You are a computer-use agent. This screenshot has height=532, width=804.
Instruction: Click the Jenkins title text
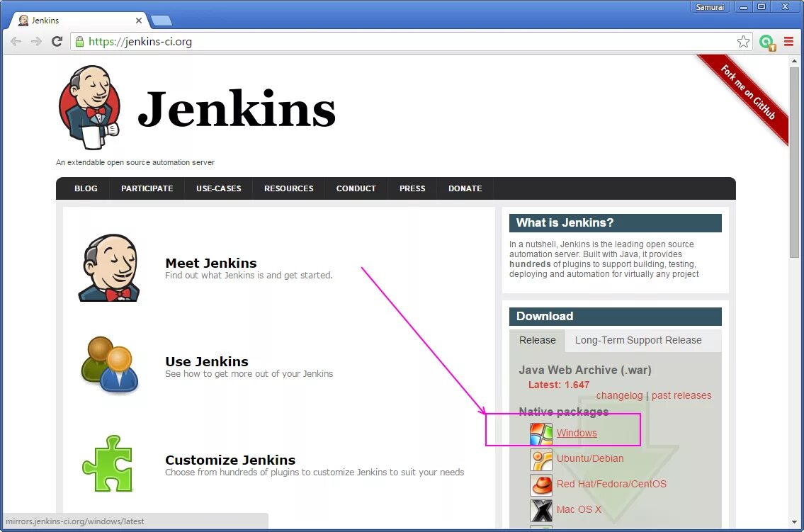pos(237,108)
